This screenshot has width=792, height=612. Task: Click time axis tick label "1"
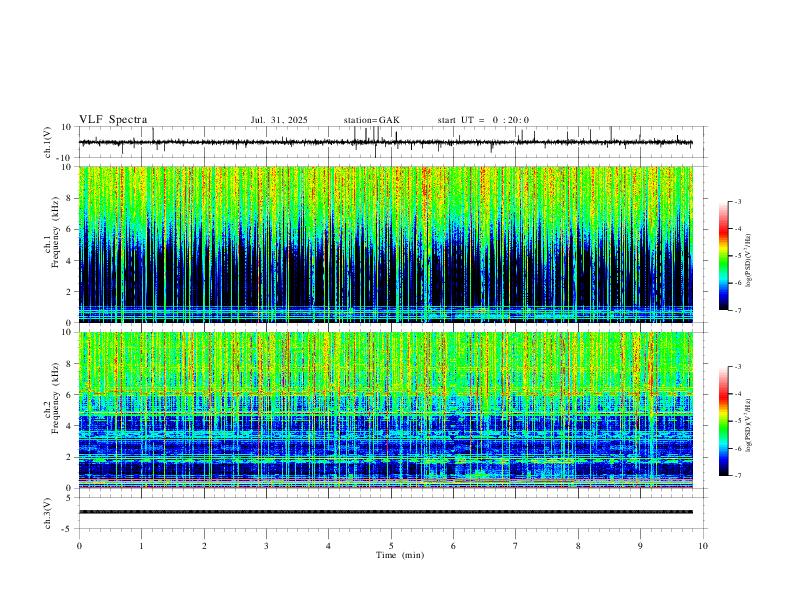[141, 546]
